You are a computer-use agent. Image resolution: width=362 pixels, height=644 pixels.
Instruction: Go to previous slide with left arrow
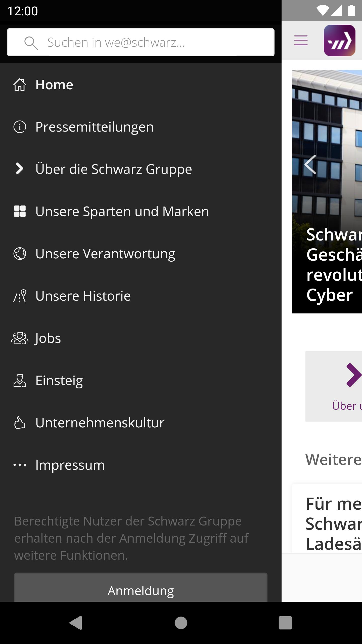(310, 165)
